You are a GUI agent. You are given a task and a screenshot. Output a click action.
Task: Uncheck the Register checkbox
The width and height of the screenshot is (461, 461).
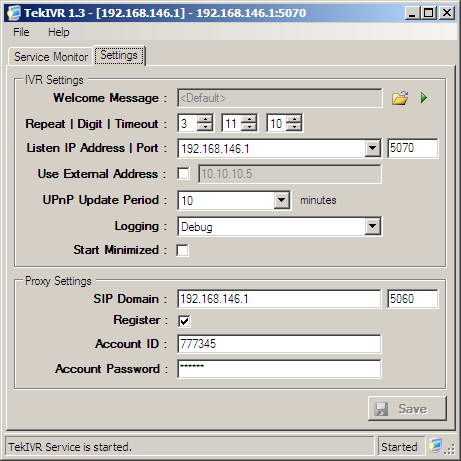coord(184,321)
